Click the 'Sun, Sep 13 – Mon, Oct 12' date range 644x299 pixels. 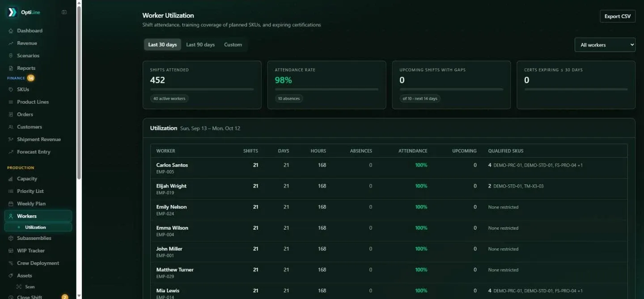pos(210,128)
